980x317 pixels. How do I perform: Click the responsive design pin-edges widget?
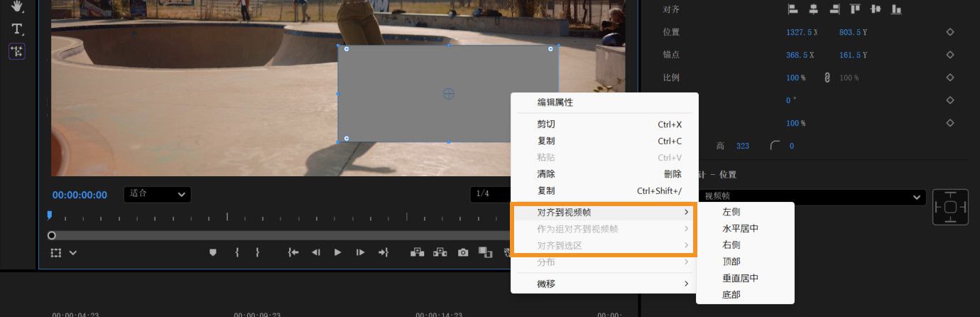click(951, 207)
